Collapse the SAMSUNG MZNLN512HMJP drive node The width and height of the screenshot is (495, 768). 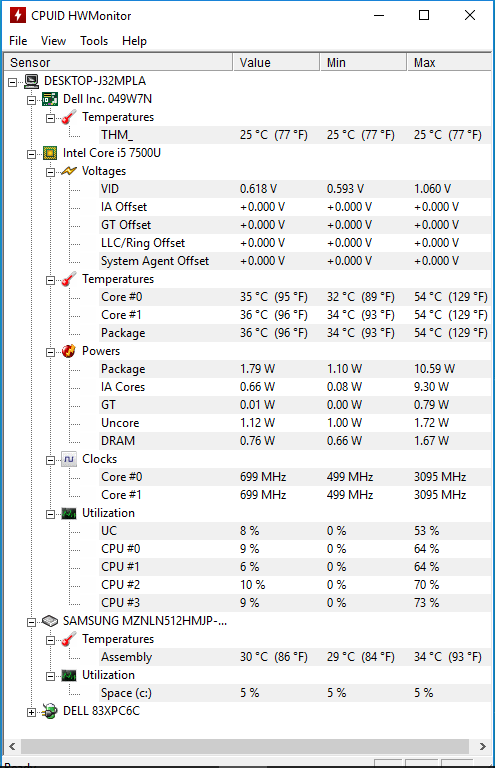[x=31, y=623]
